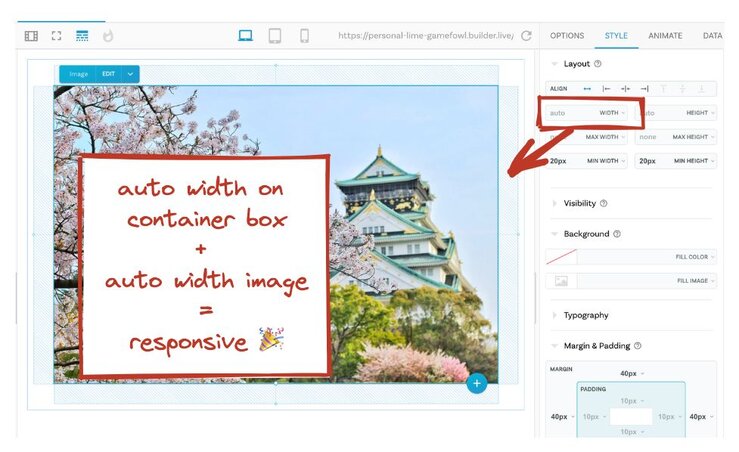
Task: Align element to the left
Action: coord(607,89)
